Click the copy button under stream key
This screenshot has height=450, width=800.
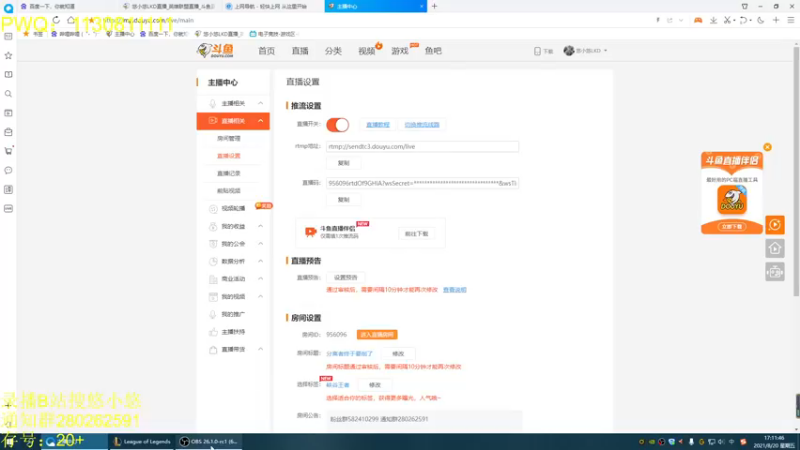pyautogui.click(x=343, y=199)
